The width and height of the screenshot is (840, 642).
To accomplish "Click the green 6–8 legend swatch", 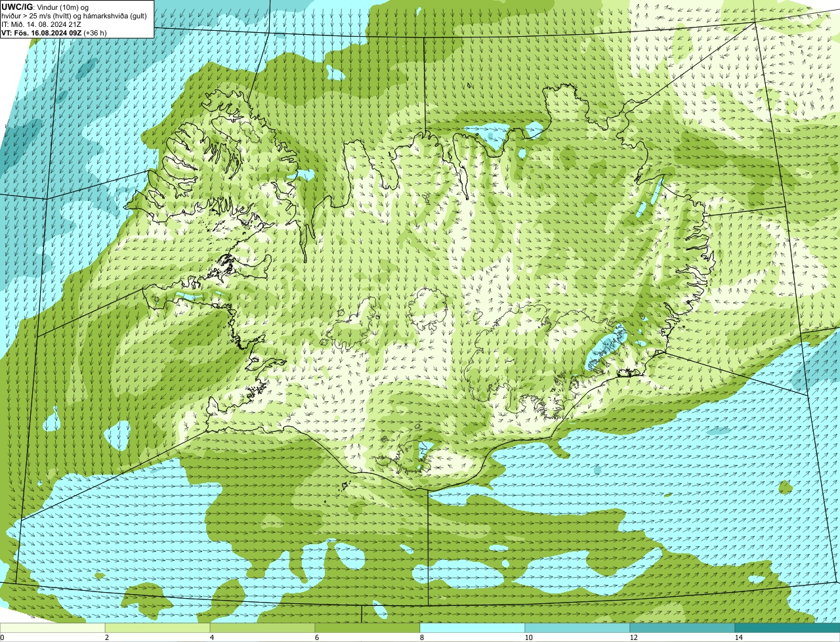I will click(x=367, y=628).
